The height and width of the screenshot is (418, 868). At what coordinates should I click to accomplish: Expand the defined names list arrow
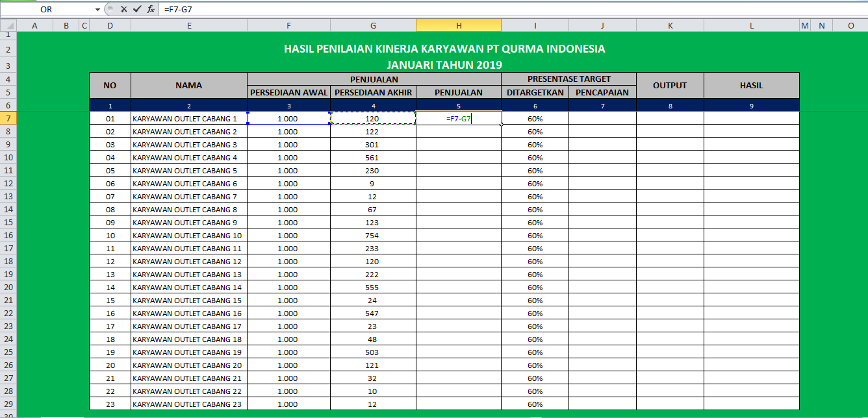coord(97,9)
